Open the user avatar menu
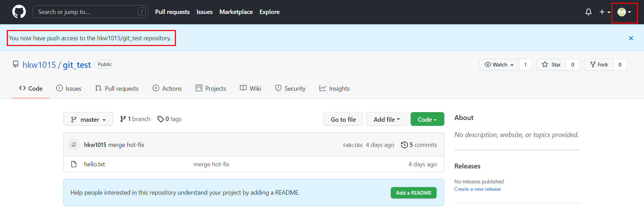Viewport: 644px width, 211px height. click(624, 12)
